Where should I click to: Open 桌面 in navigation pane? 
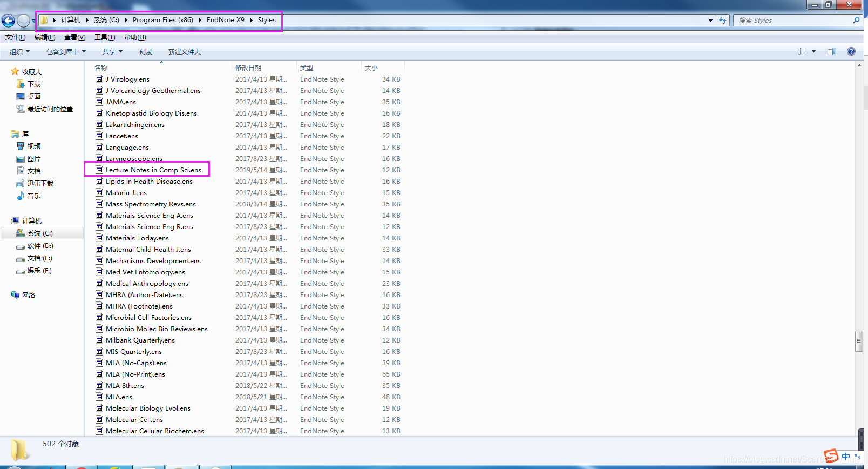point(34,96)
